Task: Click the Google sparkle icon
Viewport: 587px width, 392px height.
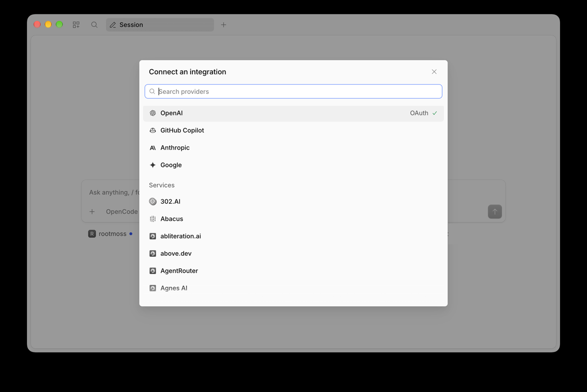Action: click(x=153, y=165)
